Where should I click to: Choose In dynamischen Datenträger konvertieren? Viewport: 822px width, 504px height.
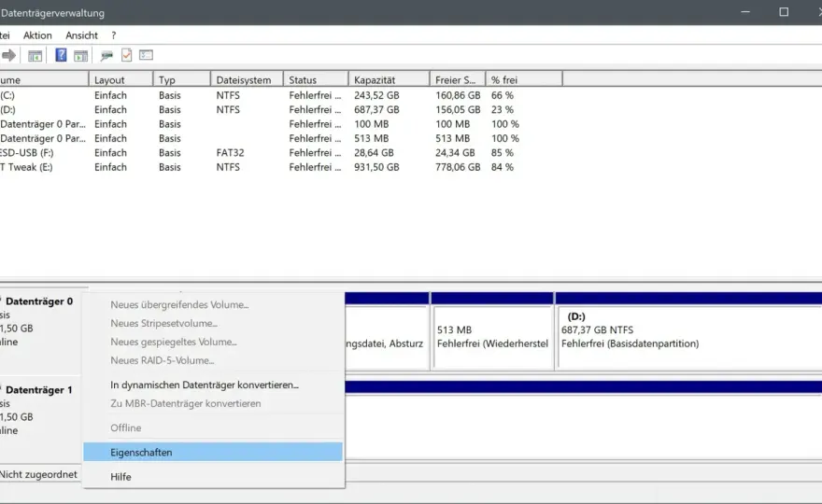point(213,385)
